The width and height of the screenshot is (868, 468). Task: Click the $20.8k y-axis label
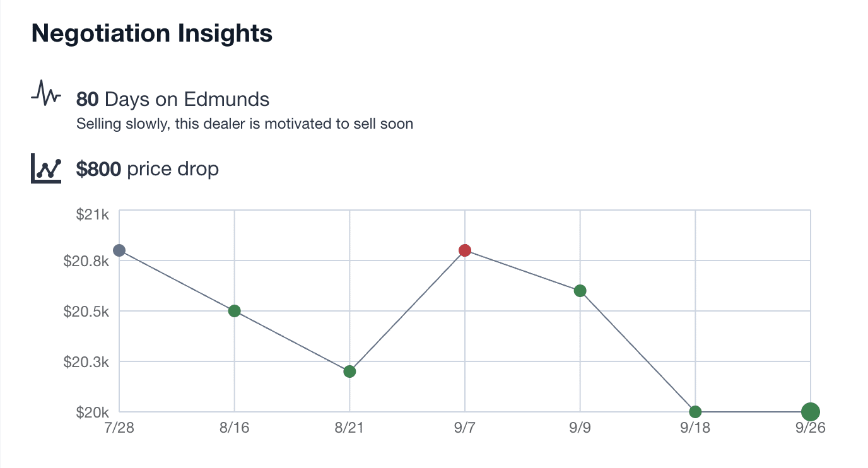coord(87,260)
